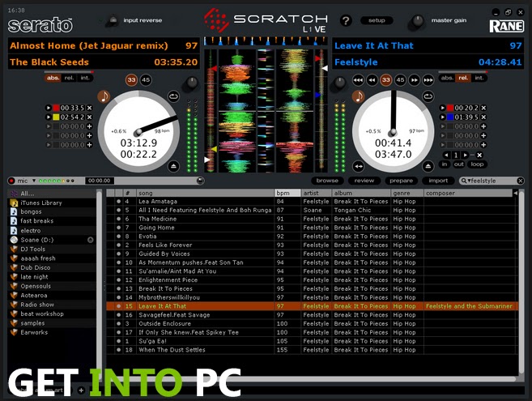Screen dimensions: 532x401
Task: Open the help question mark icon
Action: [x=346, y=21]
